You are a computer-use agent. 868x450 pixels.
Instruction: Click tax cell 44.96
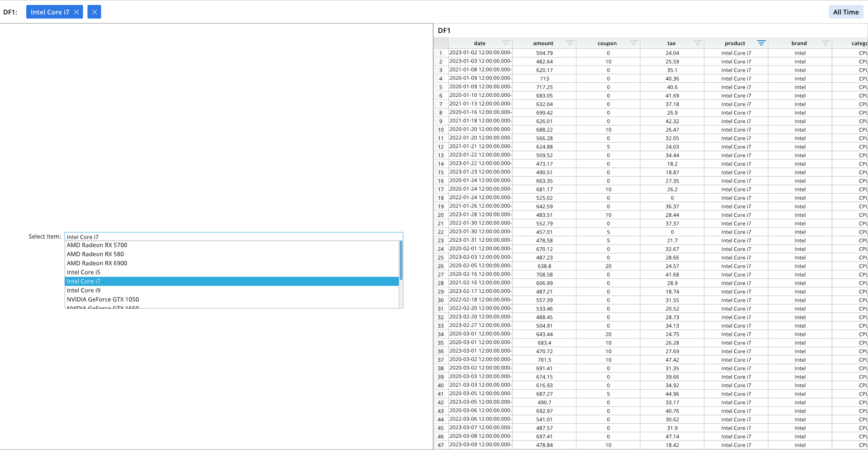[x=672, y=394]
